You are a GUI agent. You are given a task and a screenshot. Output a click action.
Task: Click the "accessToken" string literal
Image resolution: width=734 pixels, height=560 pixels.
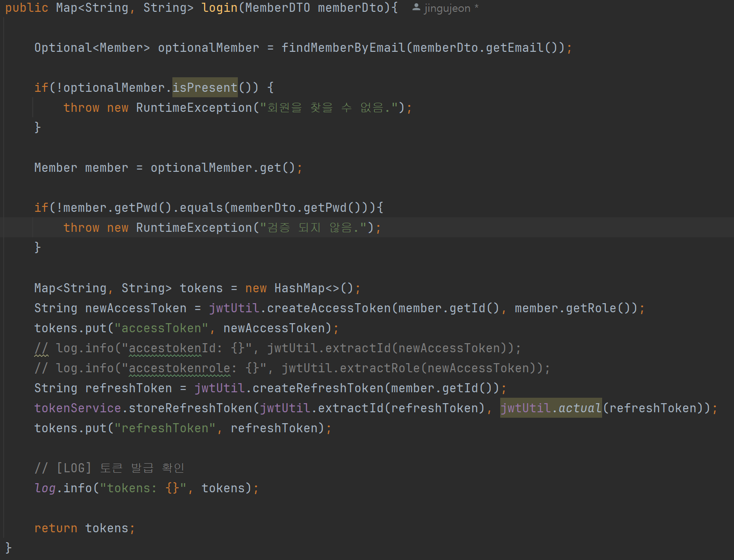(x=161, y=328)
